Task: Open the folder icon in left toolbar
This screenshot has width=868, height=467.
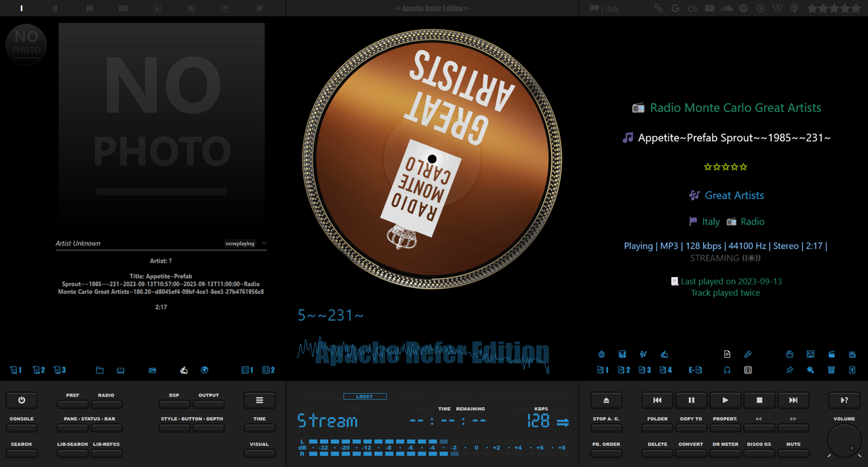Action: tap(100, 370)
